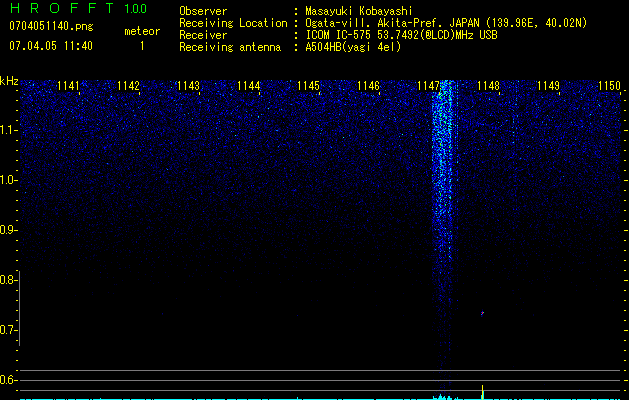Click the A504HB(yagi 4el) antenna text

pos(353,47)
